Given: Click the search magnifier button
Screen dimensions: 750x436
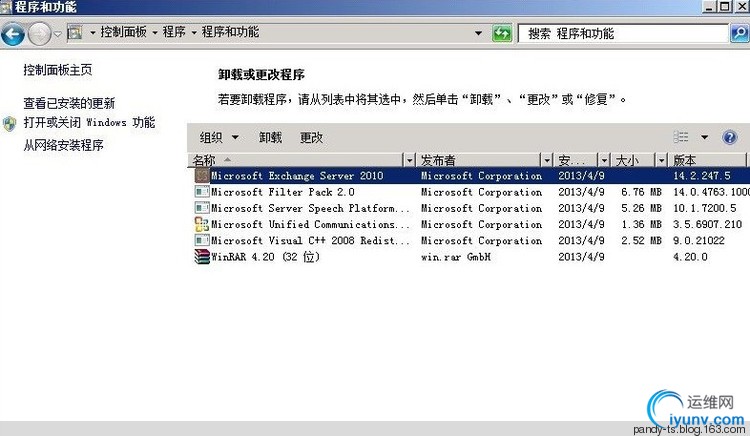Looking at the screenshot, I should click(739, 33).
